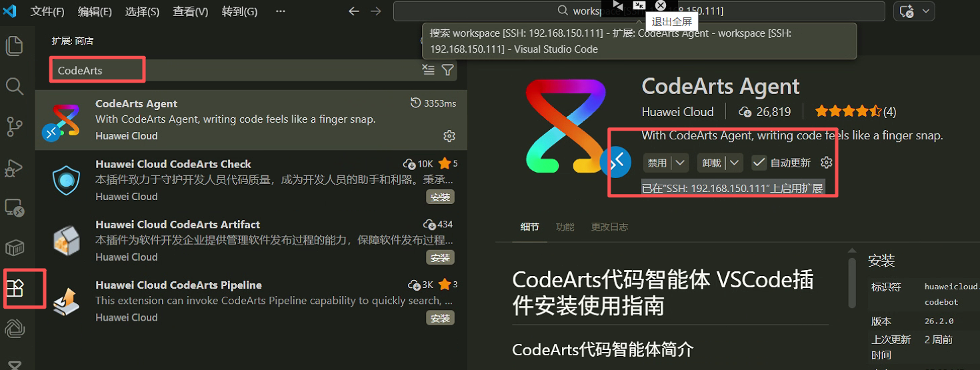This screenshot has width=980, height=370.
Task: Install Huawei Cloud CodeArts Pipeline
Action: (x=440, y=319)
